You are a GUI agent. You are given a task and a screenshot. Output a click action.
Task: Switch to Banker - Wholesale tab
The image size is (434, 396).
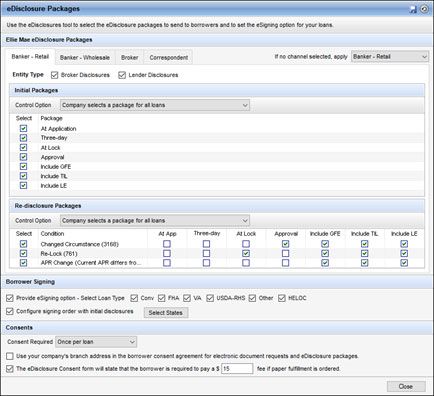point(85,57)
